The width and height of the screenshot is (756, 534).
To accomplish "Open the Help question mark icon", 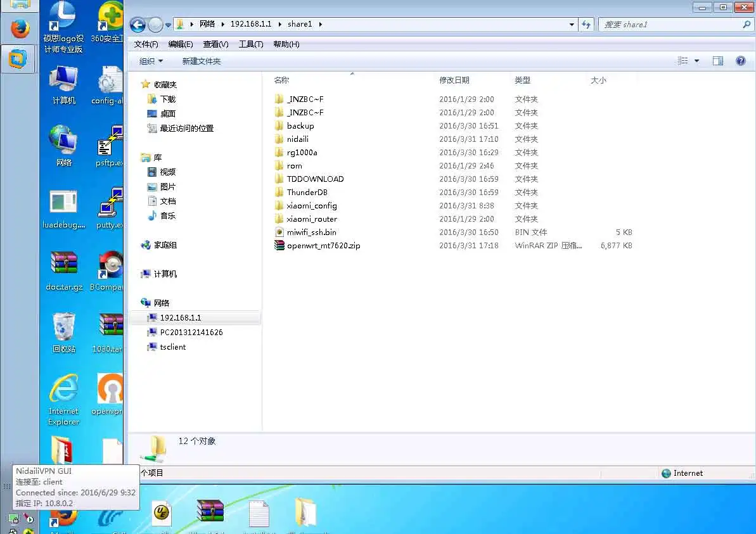I will 741,61.
